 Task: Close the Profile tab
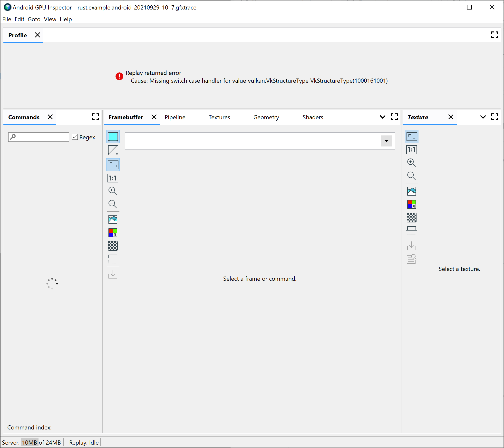[38, 35]
